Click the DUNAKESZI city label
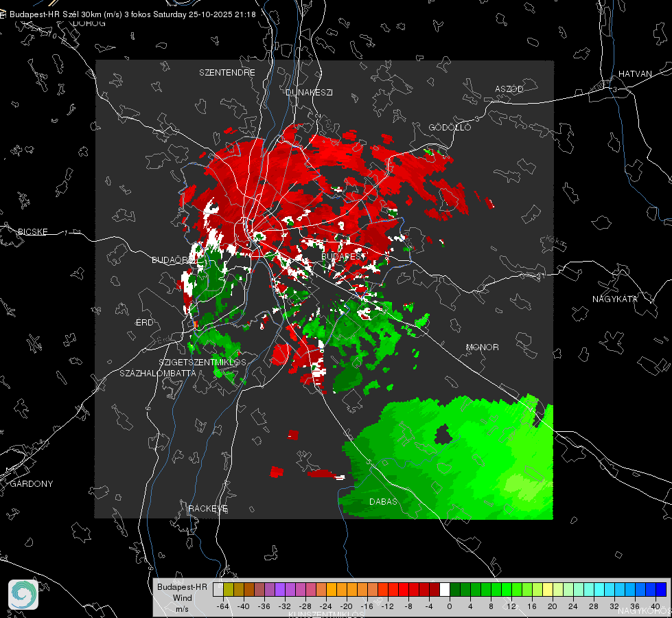672x618 pixels. [x=309, y=92]
